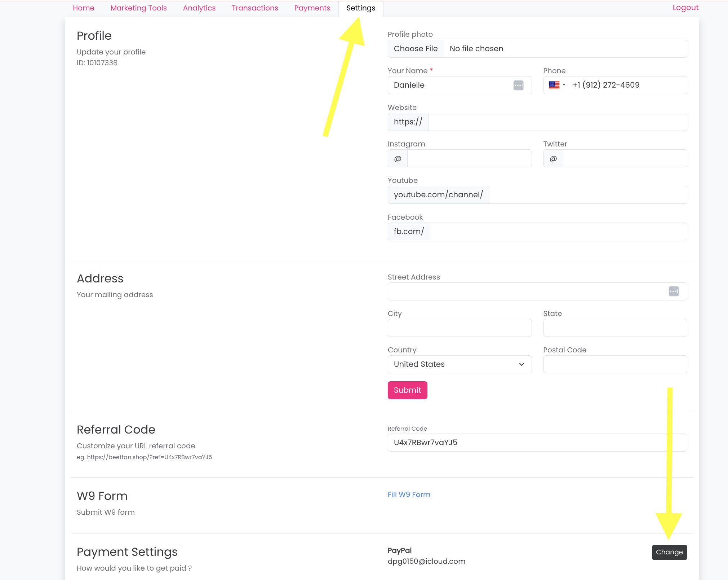Image resolution: width=728 pixels, height=580 pixels.
Task: Click the Youtube channel input field
Action: click(x=587, y=195)
